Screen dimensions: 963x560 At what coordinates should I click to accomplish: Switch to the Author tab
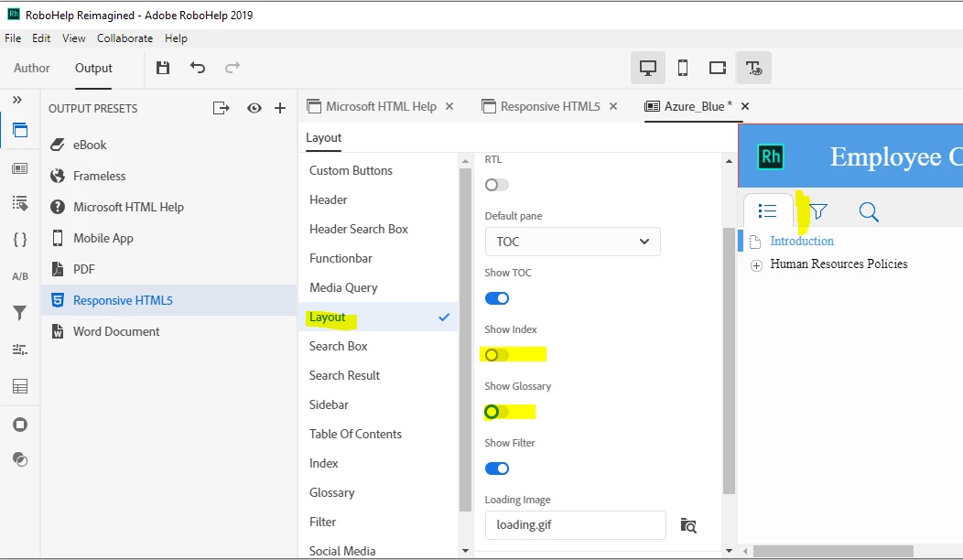tap(32, 68)
